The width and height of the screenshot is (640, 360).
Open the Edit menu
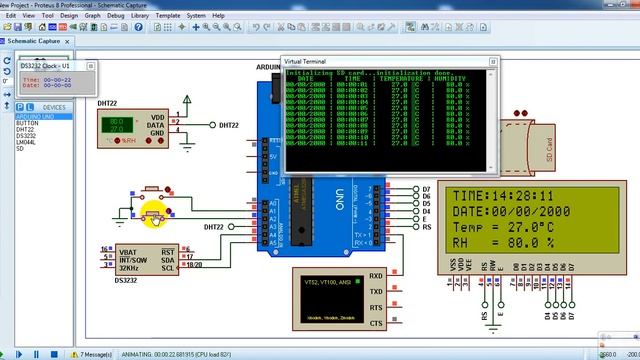click(x=11, y=16)
